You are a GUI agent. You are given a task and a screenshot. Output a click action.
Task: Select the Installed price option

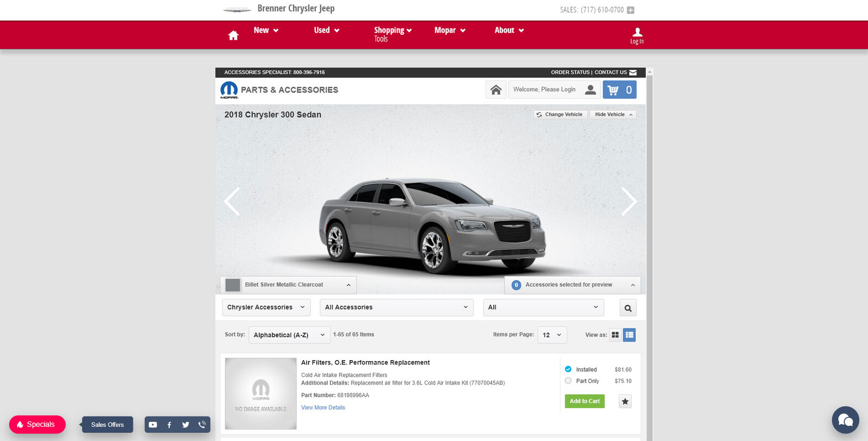[568, 369]
